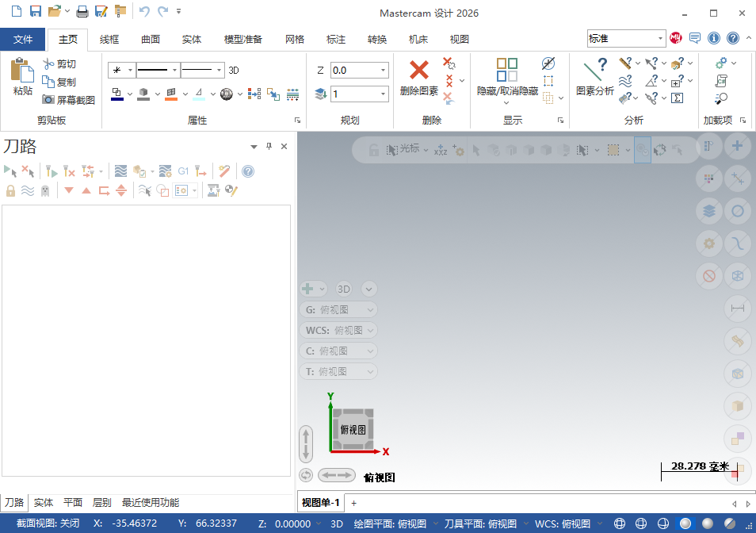Viewport: 756px width, 533px height.
Task: Click the 删除图素 red X icon
Action: (419, 70)
